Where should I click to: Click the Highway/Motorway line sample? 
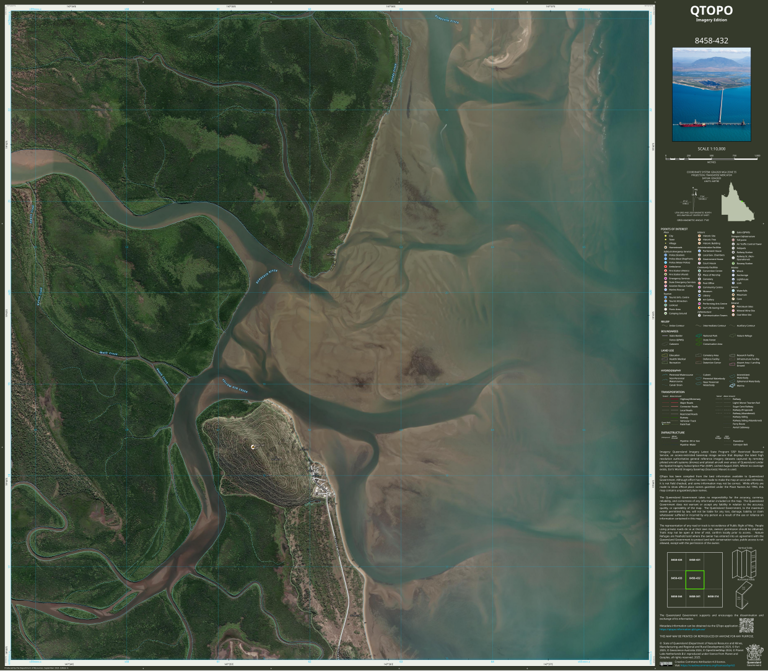(674, 399)
